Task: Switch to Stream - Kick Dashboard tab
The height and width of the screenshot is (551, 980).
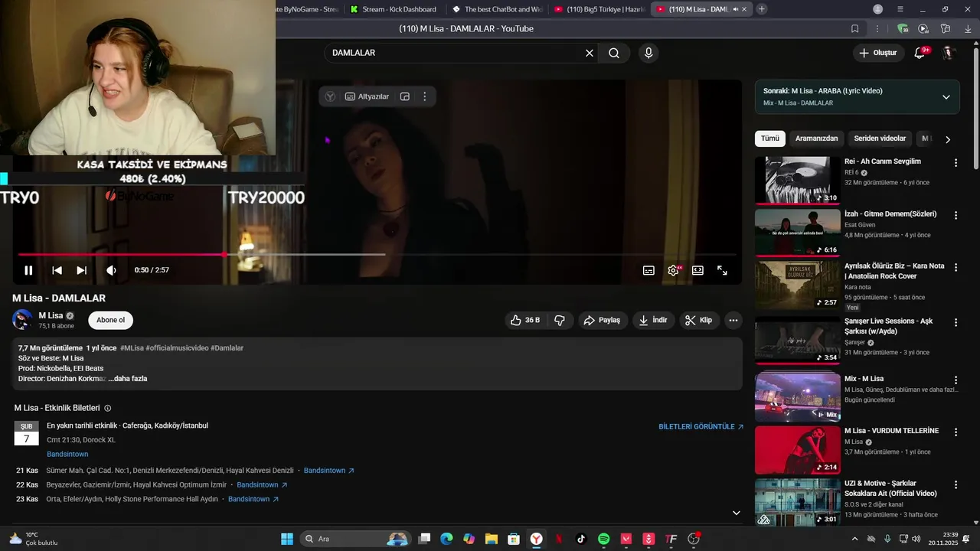Action: point(394,9)
